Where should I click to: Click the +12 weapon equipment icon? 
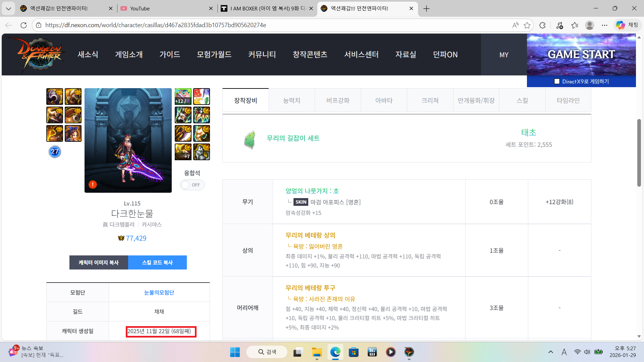coord(183,97)
